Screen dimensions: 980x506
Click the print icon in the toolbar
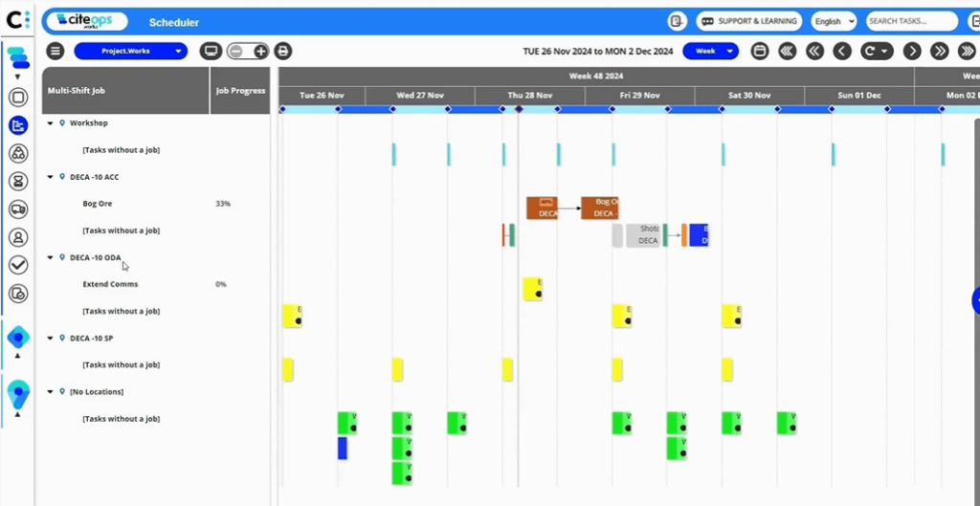coord(283,52)
